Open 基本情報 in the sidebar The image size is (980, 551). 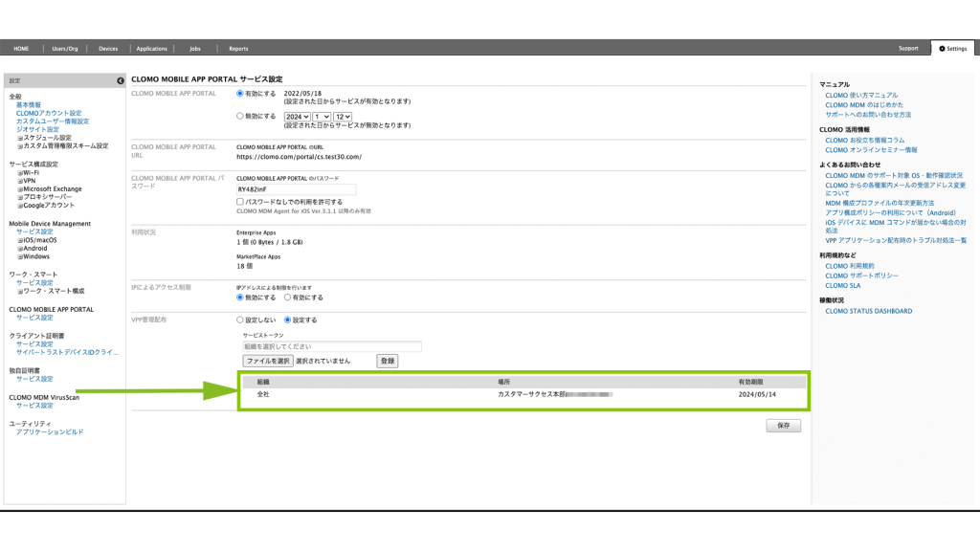29,105
